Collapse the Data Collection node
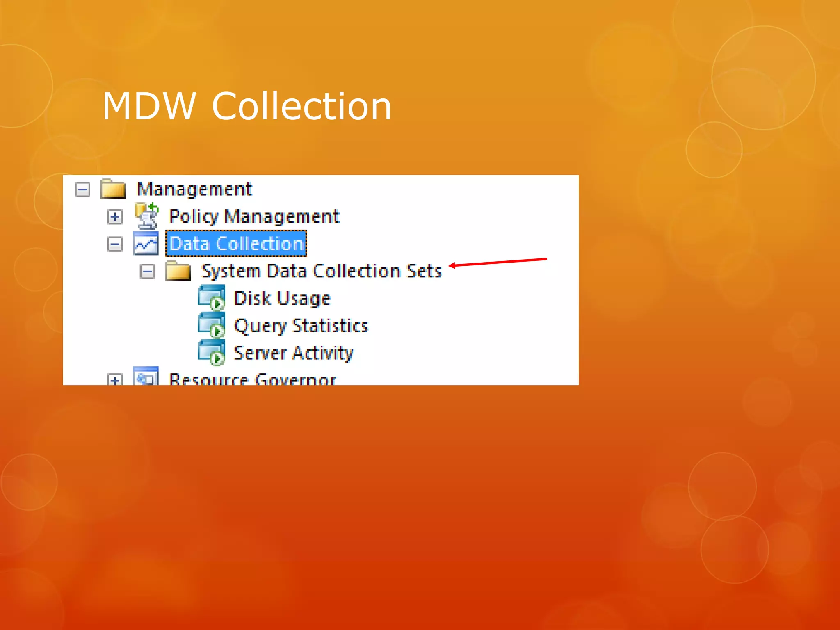Image resolution: width=840 pixels, height=630 pixels. click(115, 244)
